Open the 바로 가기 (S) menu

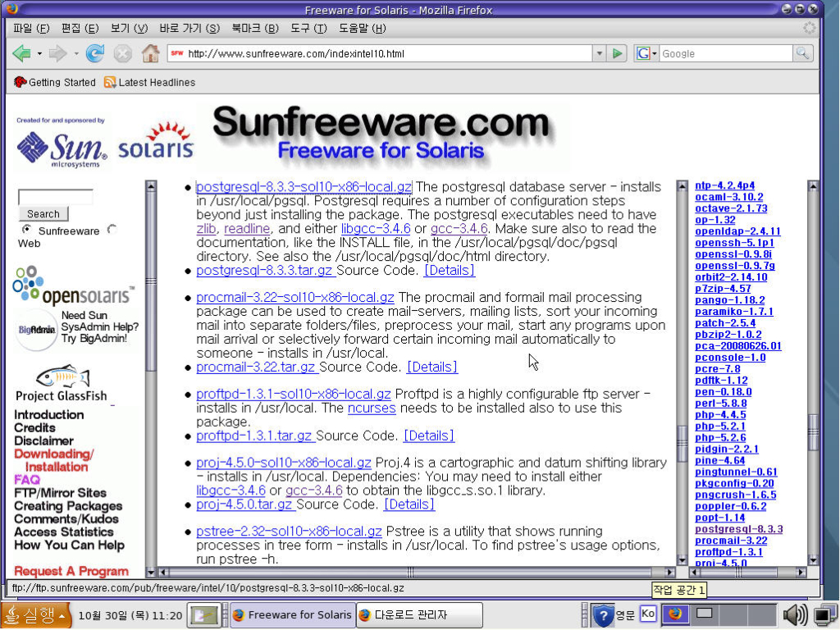(189, 28)
